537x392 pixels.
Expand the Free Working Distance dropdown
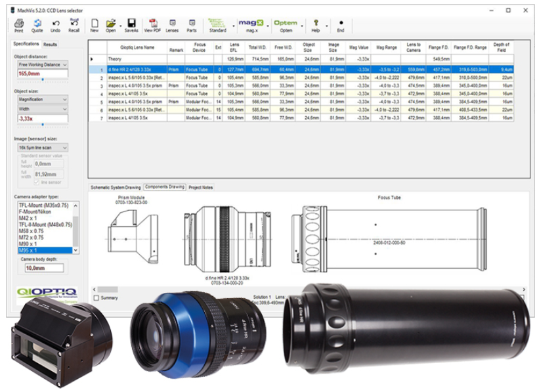43,64
